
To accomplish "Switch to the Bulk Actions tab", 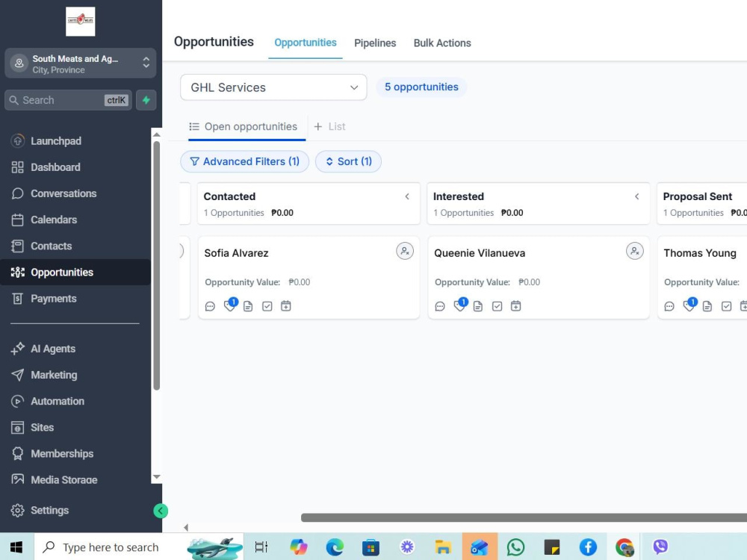I will [442, 43].
